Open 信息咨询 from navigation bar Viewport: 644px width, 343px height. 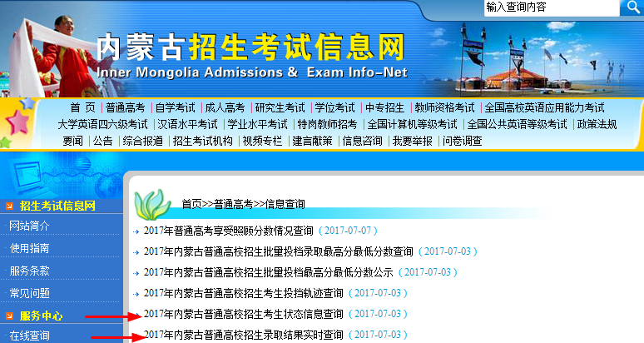[363, 141]
